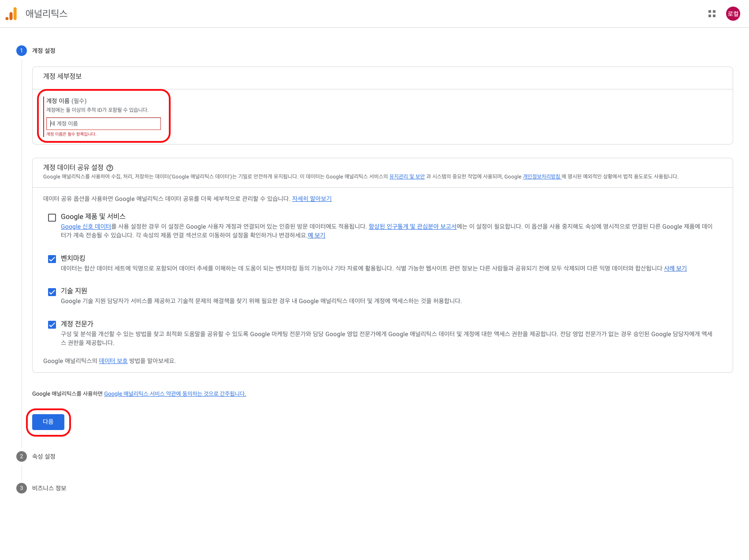749x560 pixels.
Task: Select the step 3 비즈니스 정보 circle
Action: [x=22, y=488]
